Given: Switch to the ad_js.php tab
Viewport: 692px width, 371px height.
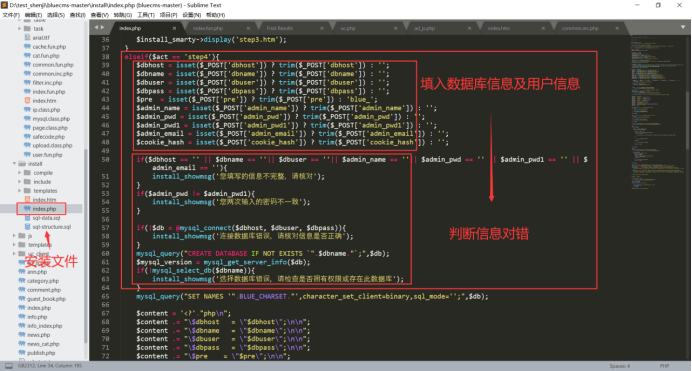Looking at the screenshot, I should [x=424, y=28].
